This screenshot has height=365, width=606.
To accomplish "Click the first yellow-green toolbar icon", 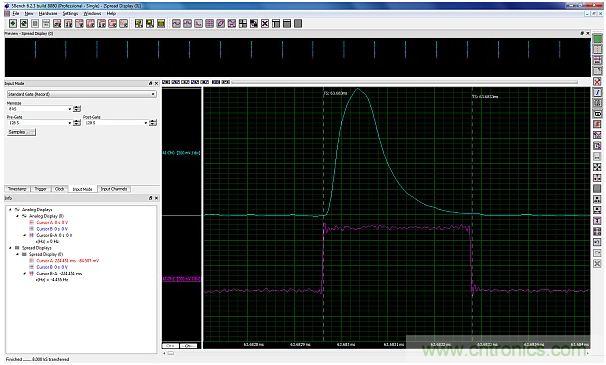I will click(139, 24).
